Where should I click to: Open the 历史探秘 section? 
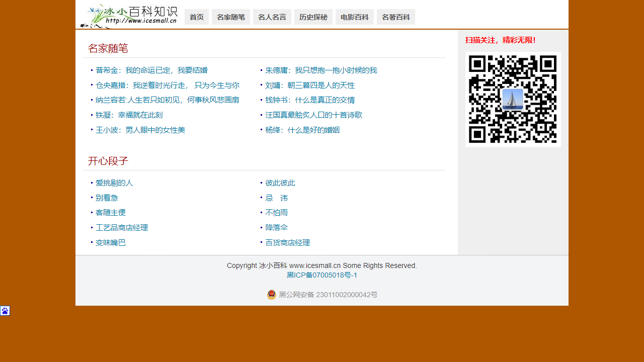(313, 17)
